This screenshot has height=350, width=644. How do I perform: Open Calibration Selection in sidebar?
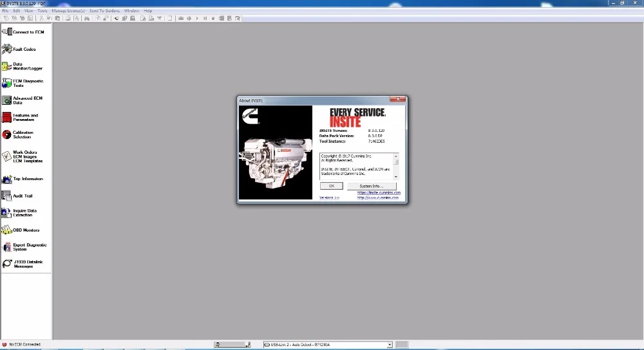point(17,134)
